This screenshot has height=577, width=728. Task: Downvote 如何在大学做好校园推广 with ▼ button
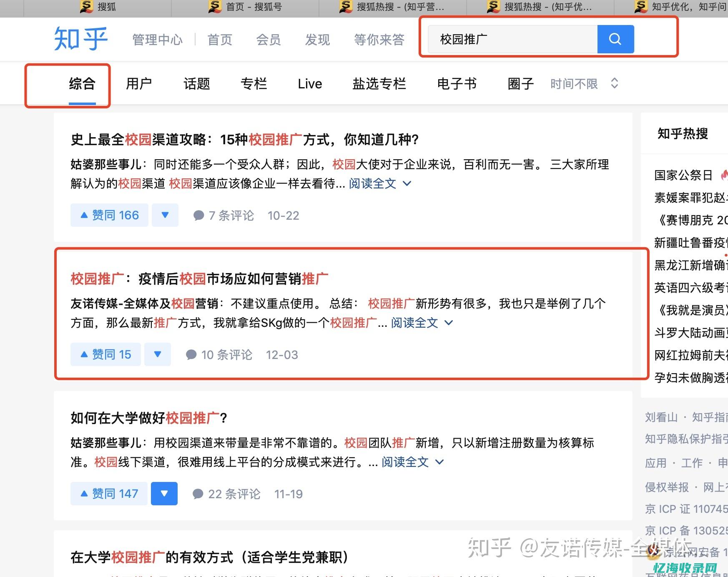coord(164,493)
